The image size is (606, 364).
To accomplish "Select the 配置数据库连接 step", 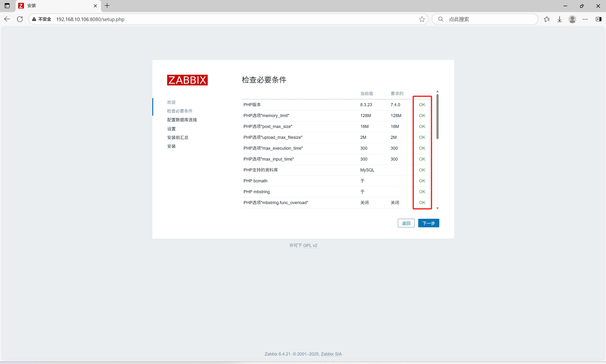I will (182, 120).
